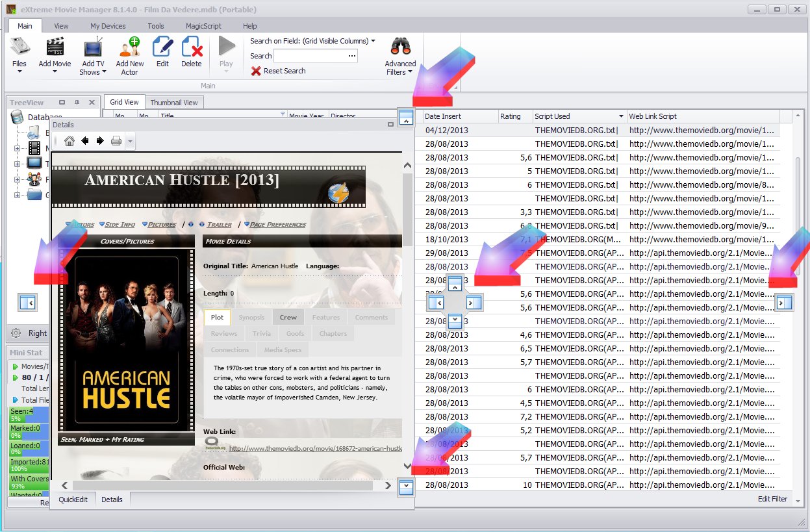
Task: Open the Script Used column filter dropdown
Action: [621, 117]
